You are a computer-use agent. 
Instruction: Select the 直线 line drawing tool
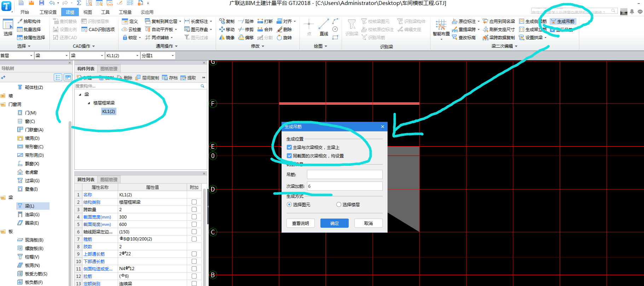tap(324, 28)
